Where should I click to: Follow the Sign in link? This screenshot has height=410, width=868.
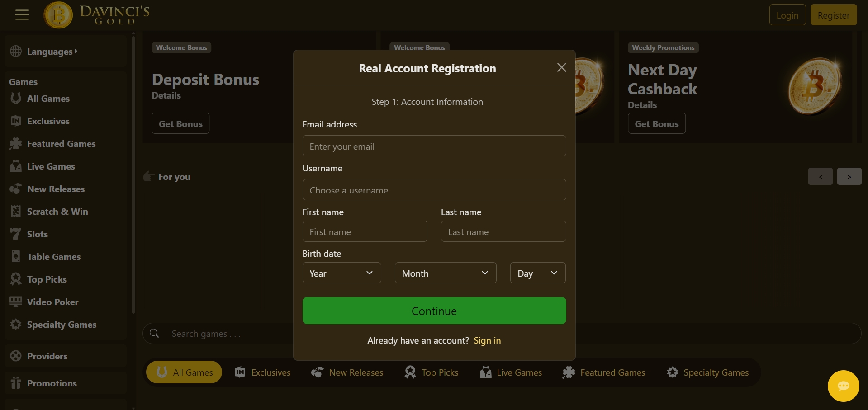(487, 340)
